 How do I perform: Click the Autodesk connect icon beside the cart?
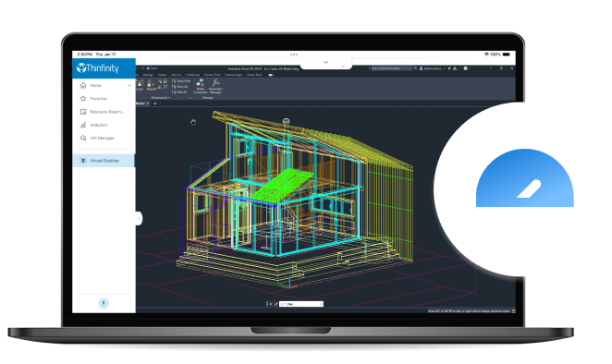click(x=455, y=68)
